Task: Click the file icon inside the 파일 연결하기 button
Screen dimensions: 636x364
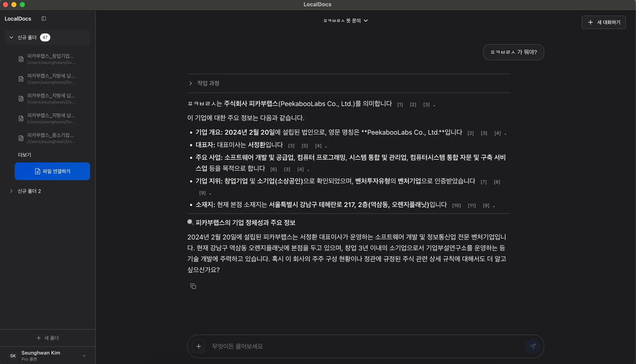Action: tap(37, 171)
